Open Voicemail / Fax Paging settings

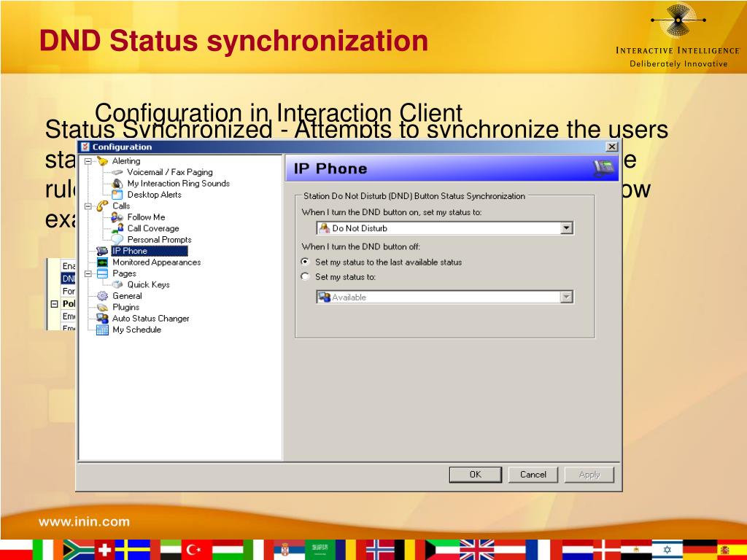(170, 172)
